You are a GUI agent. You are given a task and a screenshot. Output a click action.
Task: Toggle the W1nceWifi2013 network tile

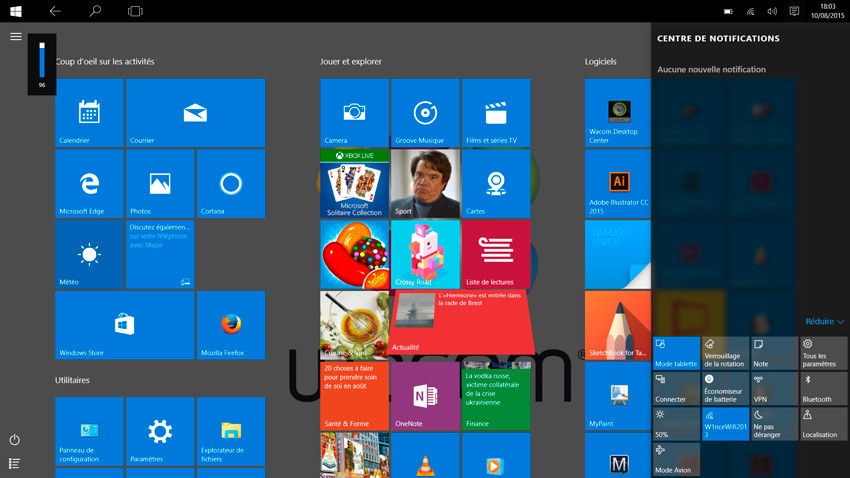[x=725, y=424]
